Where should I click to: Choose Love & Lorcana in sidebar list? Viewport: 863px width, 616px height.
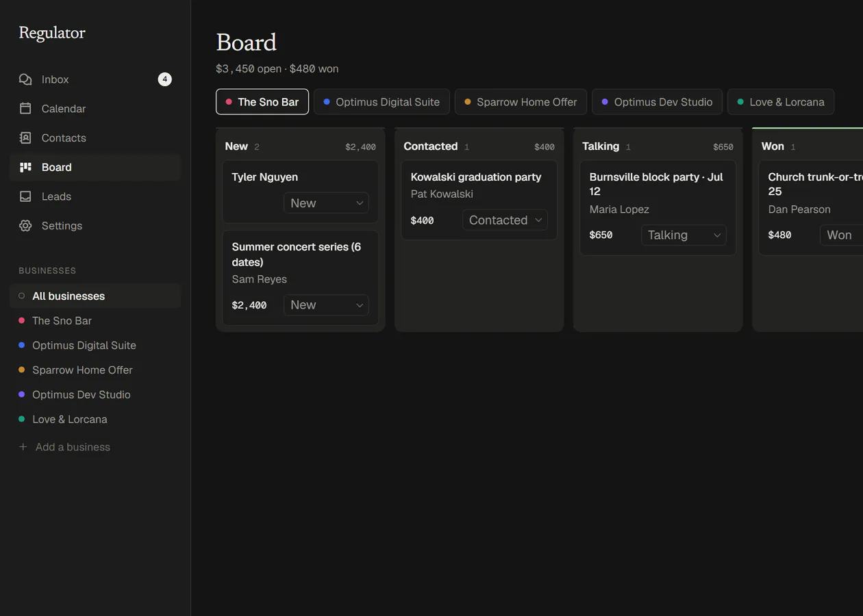[95, 419]
